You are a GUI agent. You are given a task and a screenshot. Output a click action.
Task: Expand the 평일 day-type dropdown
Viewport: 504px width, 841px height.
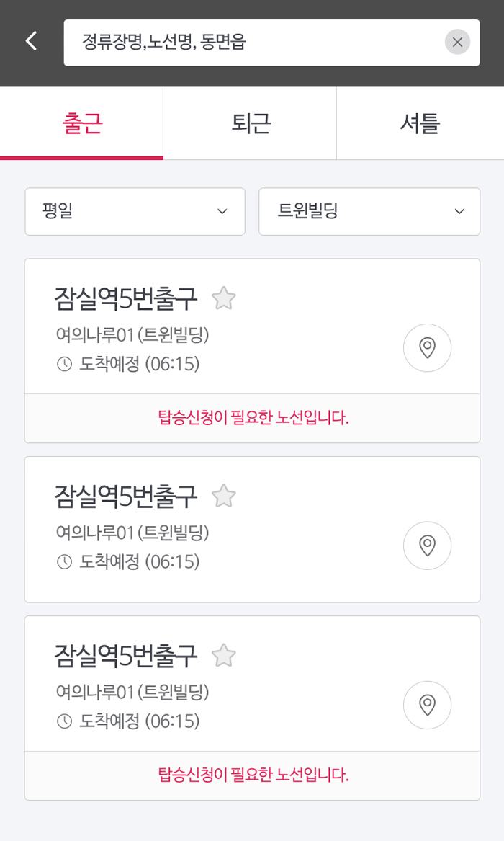pyautogui.click(x=135, y=211)
